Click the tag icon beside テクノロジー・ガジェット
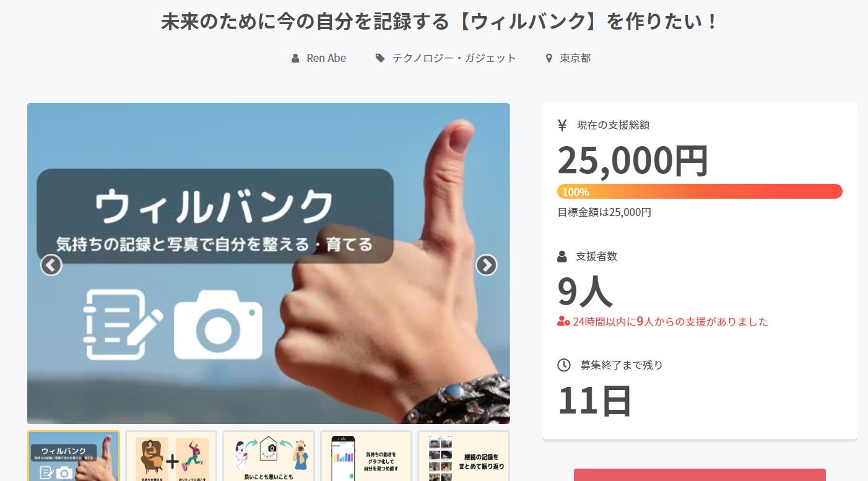This screenshot has width=868, height=481. coord(380,58)
